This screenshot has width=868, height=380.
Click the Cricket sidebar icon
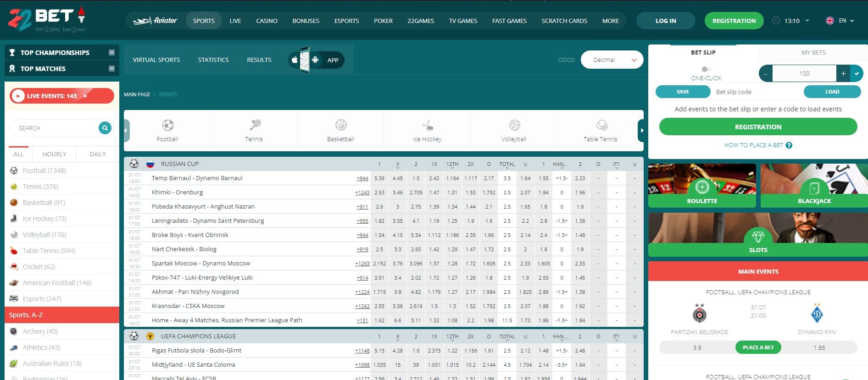(x=14, y=267)
